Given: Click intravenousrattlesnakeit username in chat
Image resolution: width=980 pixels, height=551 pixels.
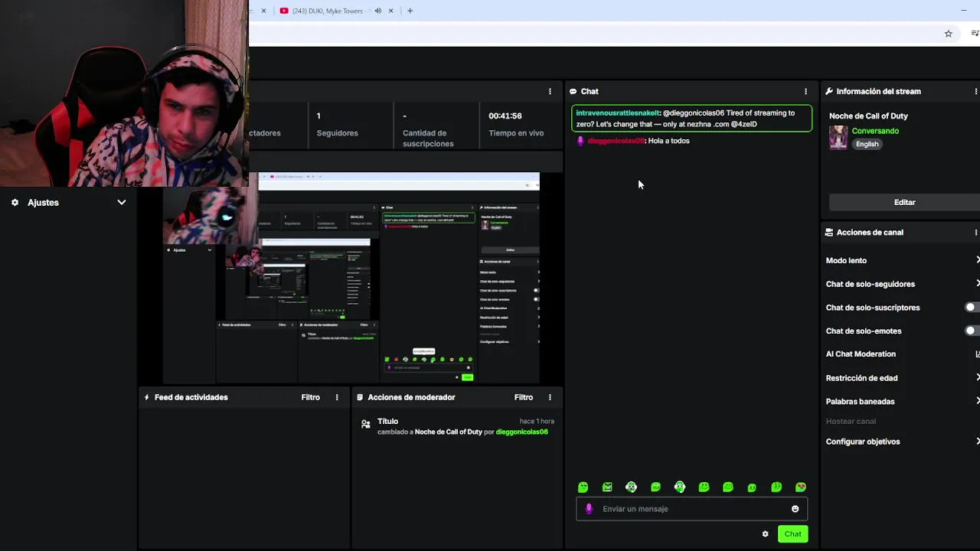Looking at the screenshot, I should pyautogui.click(x=617, y=113).
